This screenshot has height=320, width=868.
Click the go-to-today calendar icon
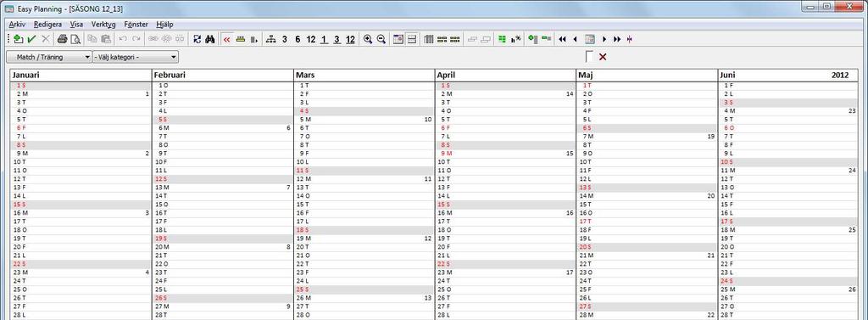[x=590, y=39]
